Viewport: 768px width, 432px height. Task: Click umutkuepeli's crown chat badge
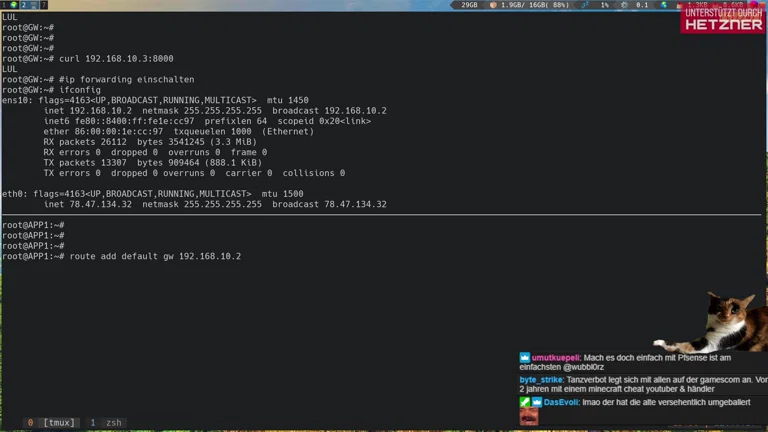point(525,357)
